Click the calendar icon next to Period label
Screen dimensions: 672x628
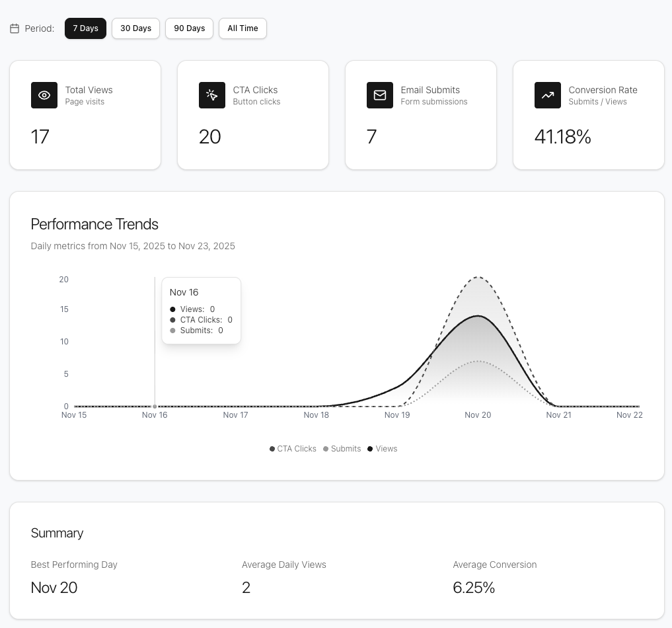click(x=15, y=28)
